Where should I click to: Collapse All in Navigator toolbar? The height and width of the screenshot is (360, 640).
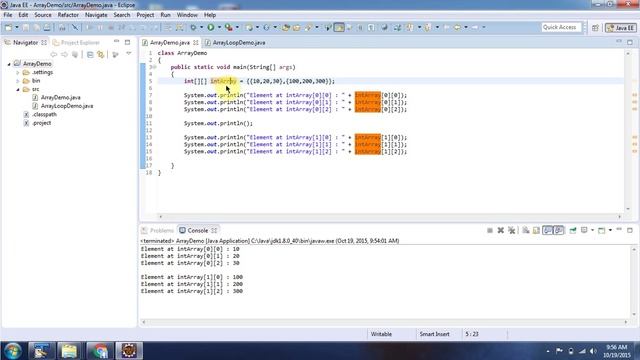tap(90, 54)
